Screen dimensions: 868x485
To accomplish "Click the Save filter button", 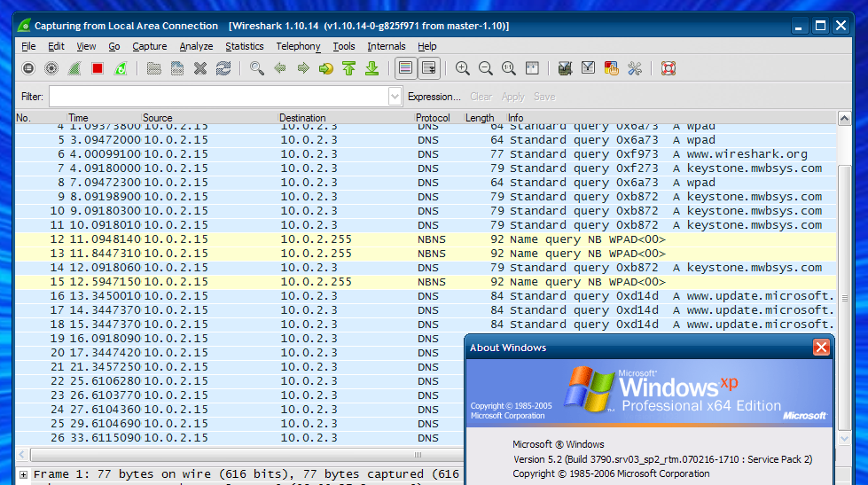I will [544, 97].
